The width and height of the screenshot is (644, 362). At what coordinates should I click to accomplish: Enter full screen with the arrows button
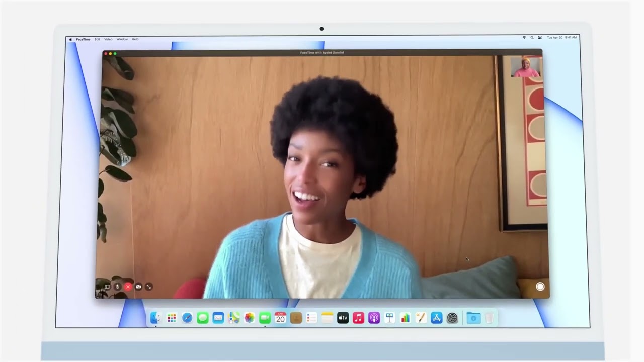click(x=149, y=287)
